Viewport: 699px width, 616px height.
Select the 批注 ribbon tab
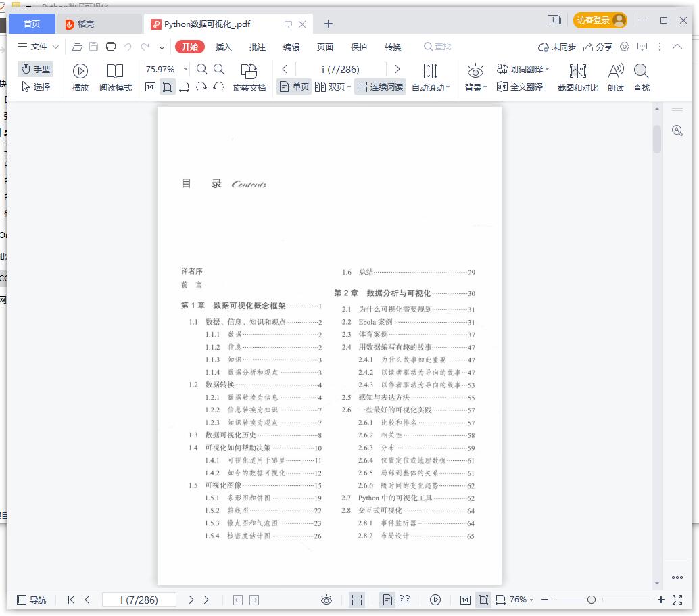tap(257, 47)
